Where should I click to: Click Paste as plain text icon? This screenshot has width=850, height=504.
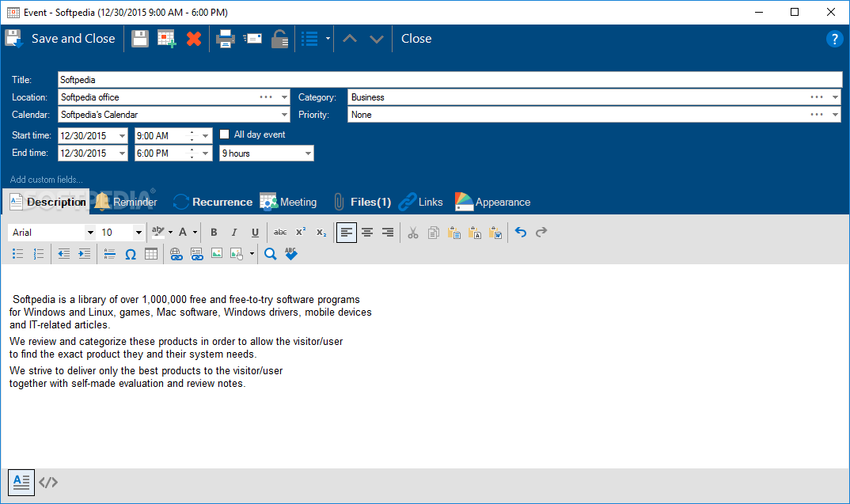click(474, 233)
